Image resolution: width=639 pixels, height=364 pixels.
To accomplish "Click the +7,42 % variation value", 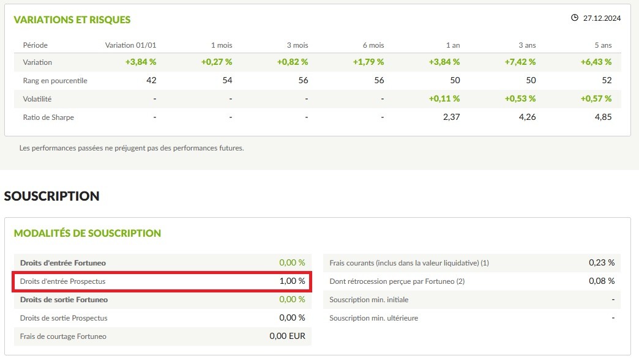I will click(520, 62).
